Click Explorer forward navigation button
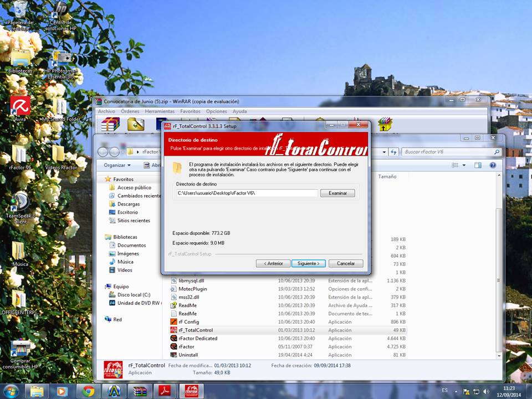Screen dimensions: 532x399 114,152
